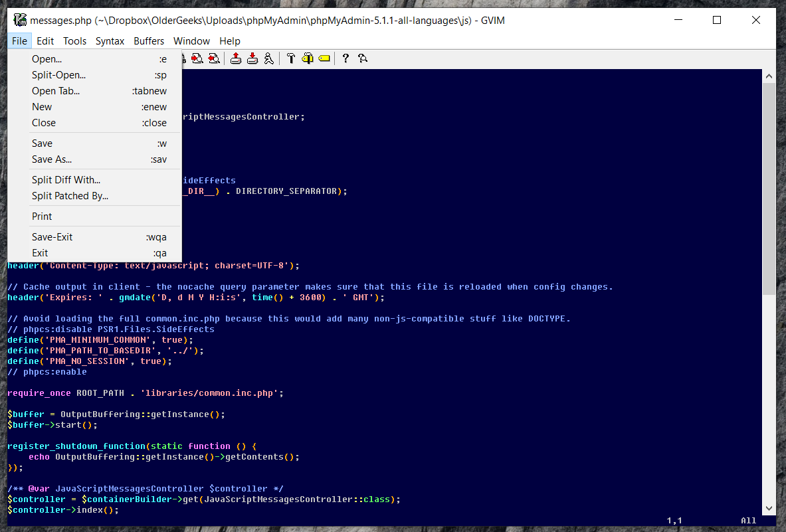Search help via the find-help toolbar icon
Viewport: 786px width, 532px height.
tap(362, 58)
